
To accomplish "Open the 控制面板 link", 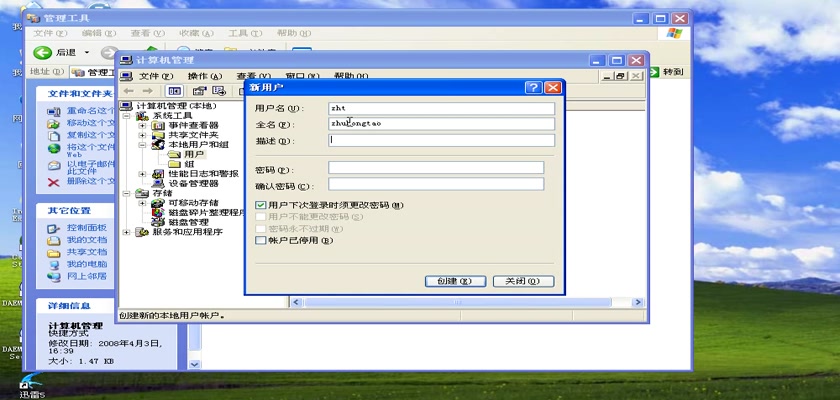I will [86, 228].
